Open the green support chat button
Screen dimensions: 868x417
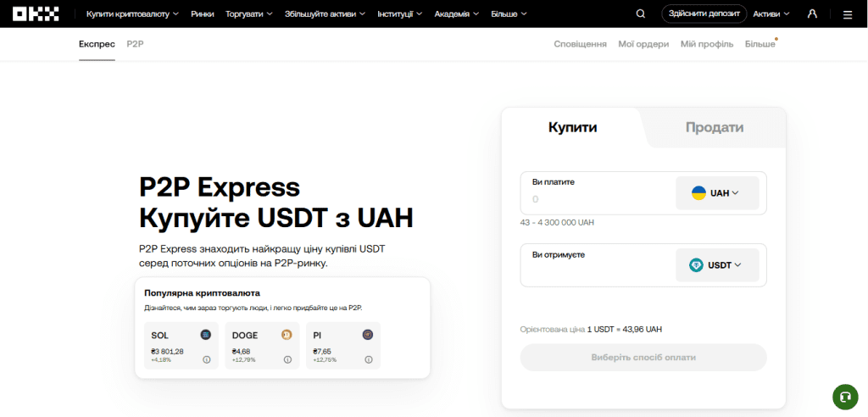[845, 397]
